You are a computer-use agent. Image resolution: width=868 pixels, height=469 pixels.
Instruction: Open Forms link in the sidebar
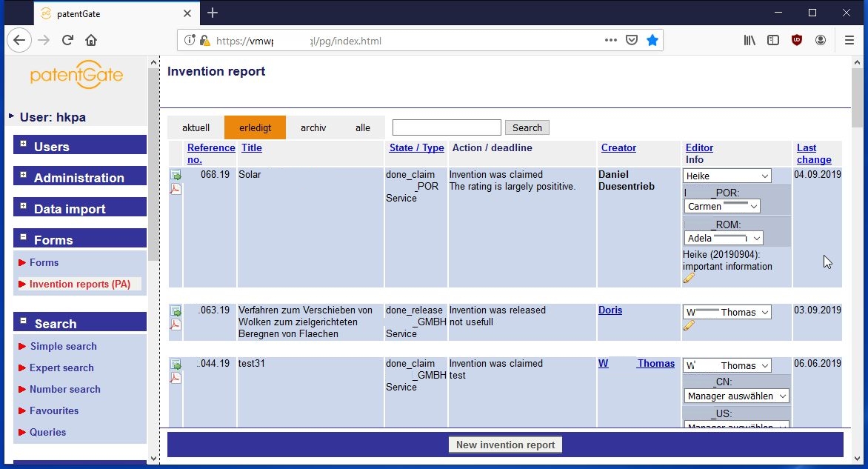pyautogui.click(x=44, y=262)
